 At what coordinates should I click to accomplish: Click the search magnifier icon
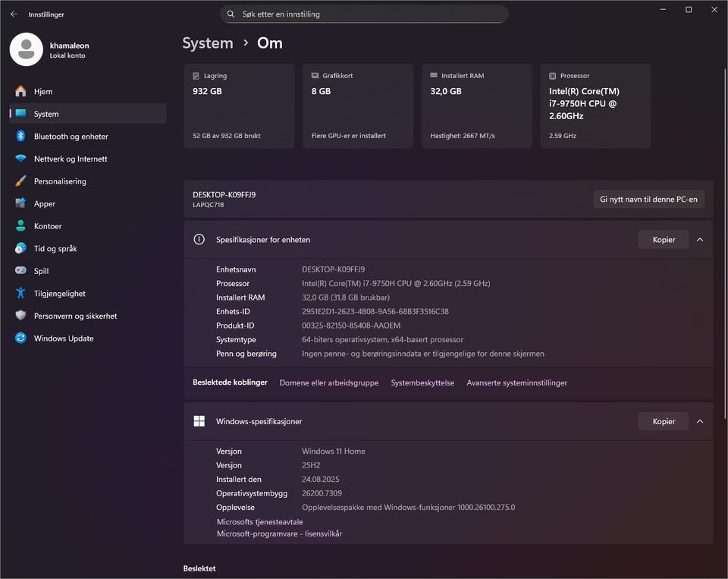[231, 14]
